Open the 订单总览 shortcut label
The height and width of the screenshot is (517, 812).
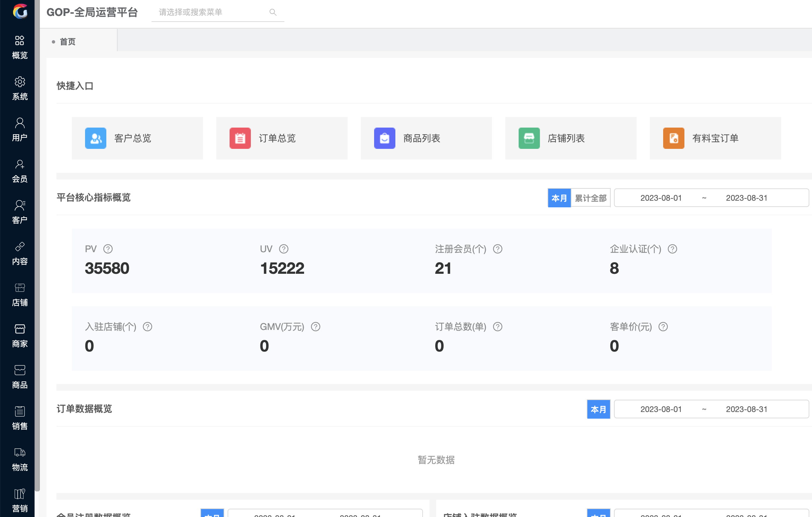[277, 138]
